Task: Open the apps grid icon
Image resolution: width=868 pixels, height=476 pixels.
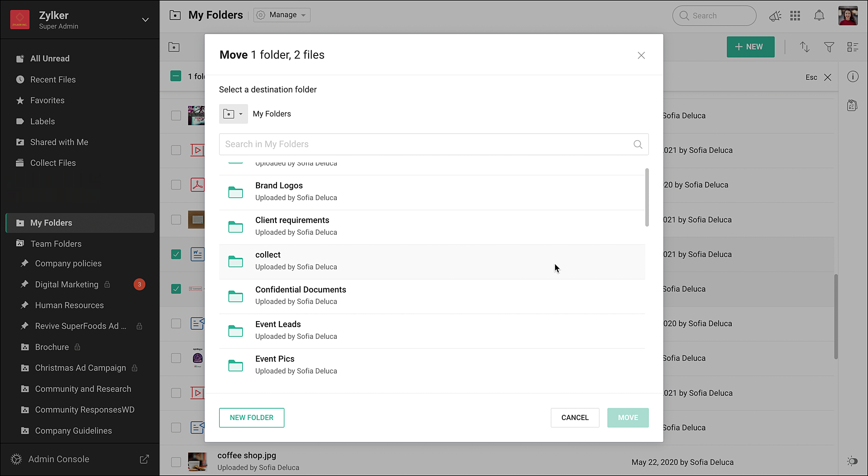Action: point(795,16)
